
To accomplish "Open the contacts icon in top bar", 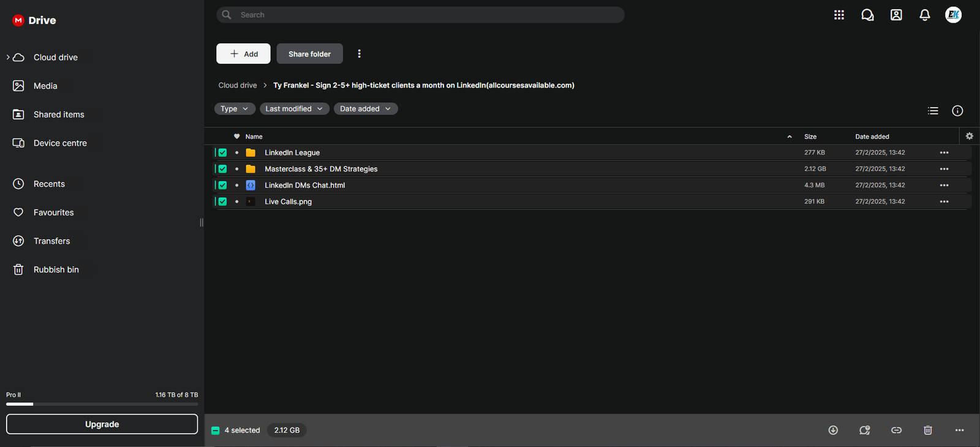I will tap(896, 15).
